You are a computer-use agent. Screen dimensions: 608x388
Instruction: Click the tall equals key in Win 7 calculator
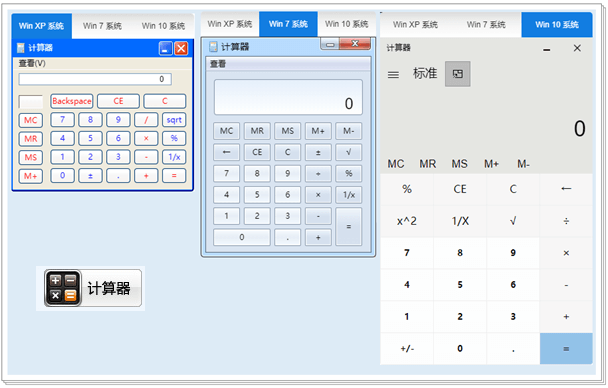[x=349, y=226]
